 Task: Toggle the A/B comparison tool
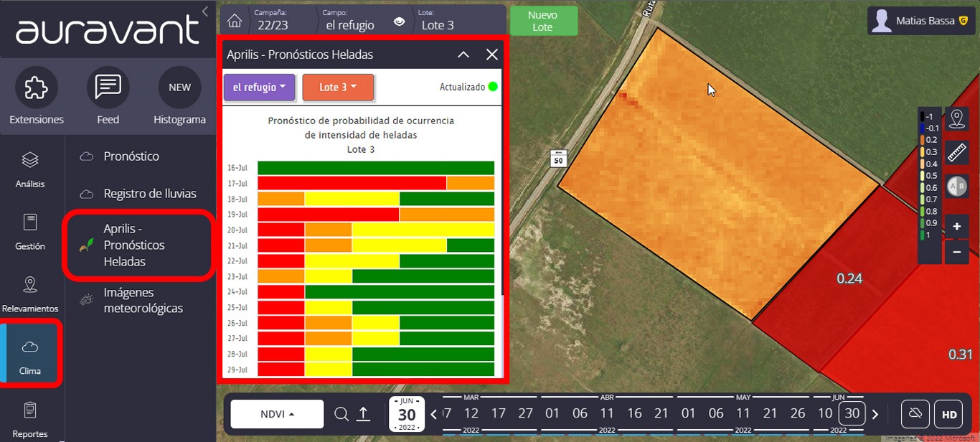[956, 186]
